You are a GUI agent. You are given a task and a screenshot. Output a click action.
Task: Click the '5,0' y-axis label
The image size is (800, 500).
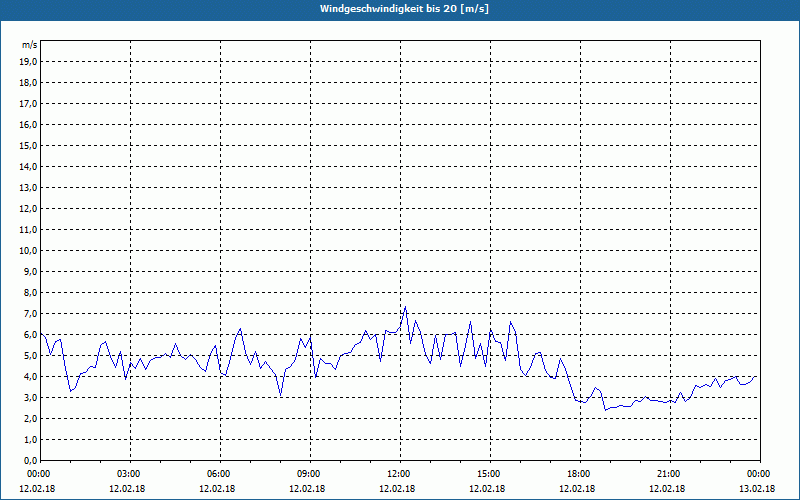pos(30,356)
